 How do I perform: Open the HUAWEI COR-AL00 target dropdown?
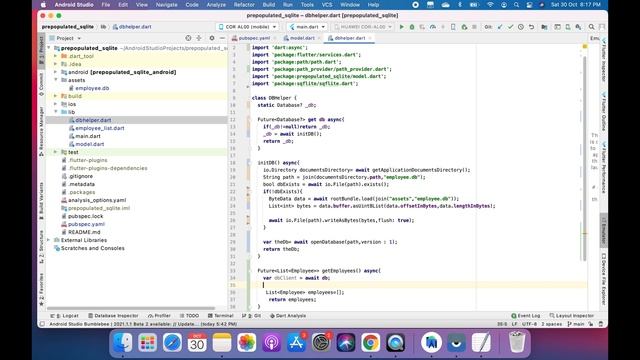click(x=363, y=27)
